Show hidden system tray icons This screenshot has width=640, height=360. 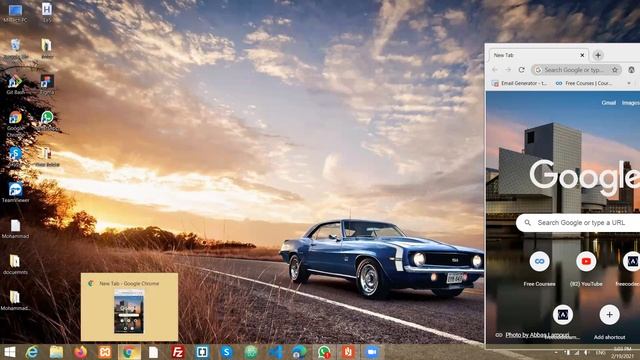[x=556, y=352]
